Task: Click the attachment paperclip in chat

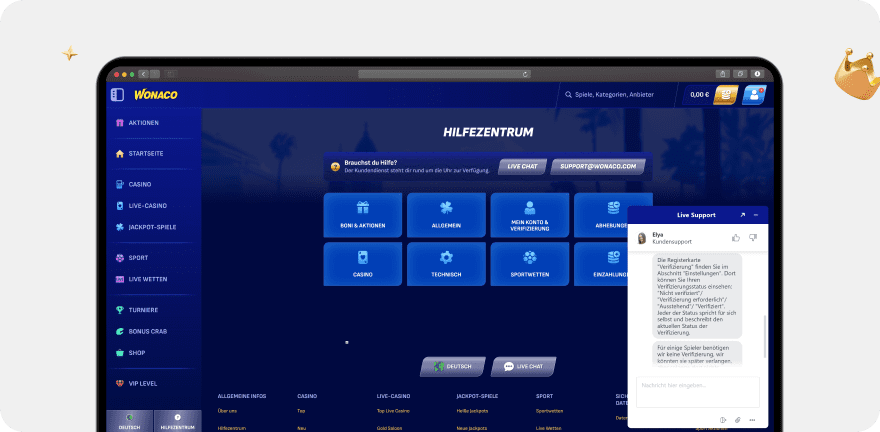Action: (737, 419)
